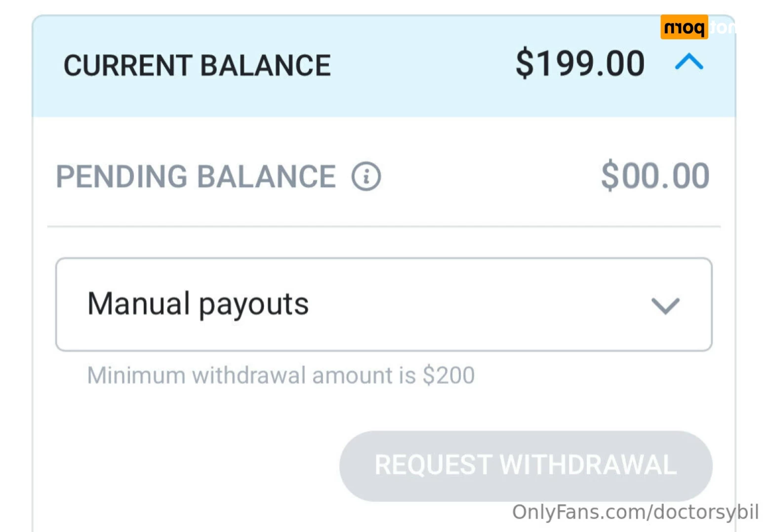
Task: Click the "Manual payouts" text in the selector
Action: 198,304
